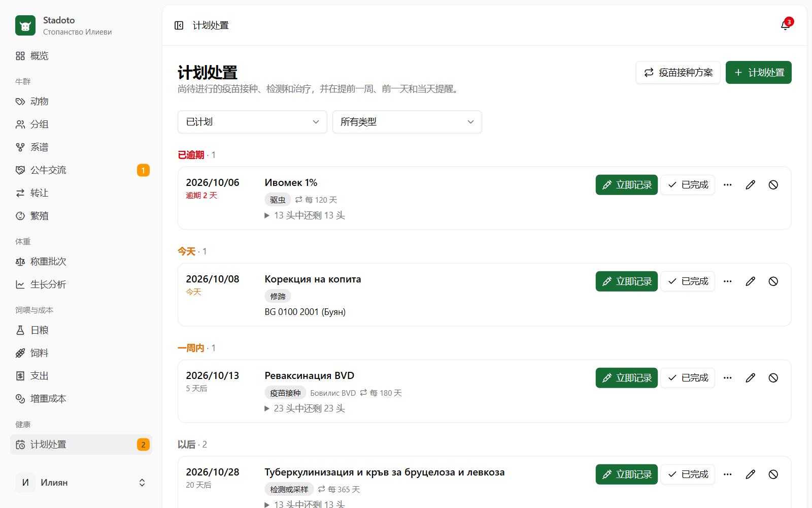The image size is (812, 508).
Task: Edit the Ивомек 1% treatment
Action: pyautogui.click(x=750, y=185)
